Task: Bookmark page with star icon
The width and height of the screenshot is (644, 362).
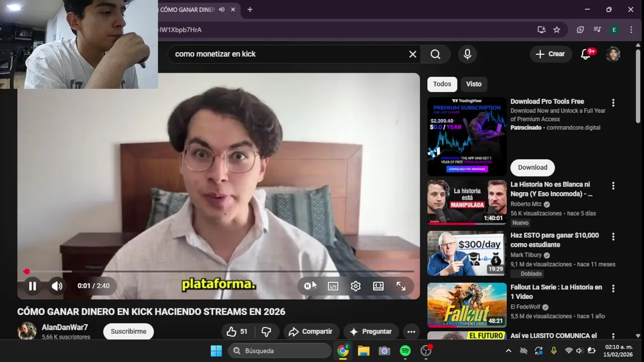Action: [x=556, y=30]
